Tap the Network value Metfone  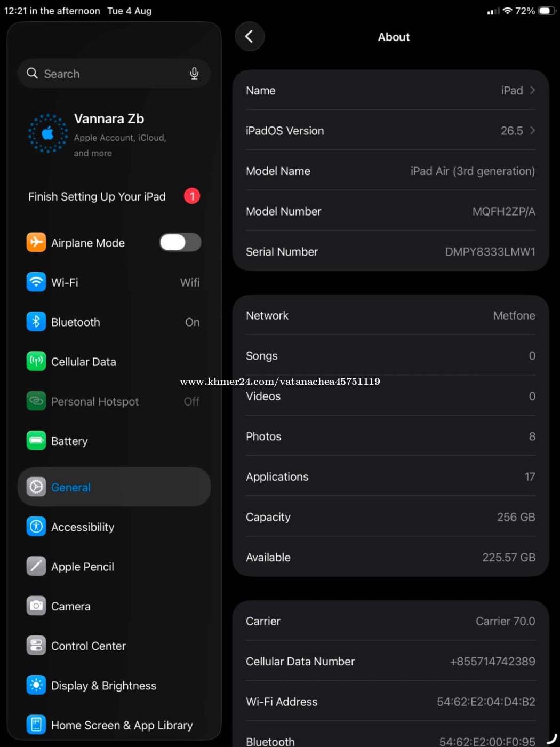pyautogui.click(x=514, y=315)
